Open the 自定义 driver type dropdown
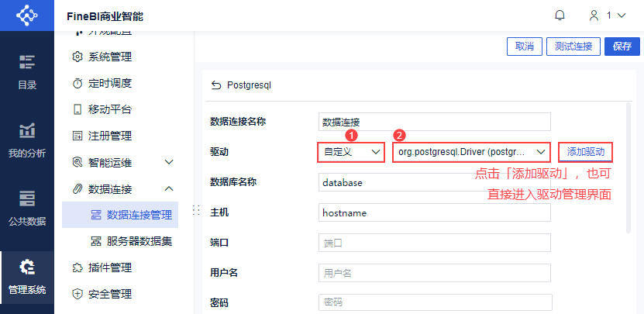Image resolution: width=644 pixels, height=314 pixels. click(351, 152)
